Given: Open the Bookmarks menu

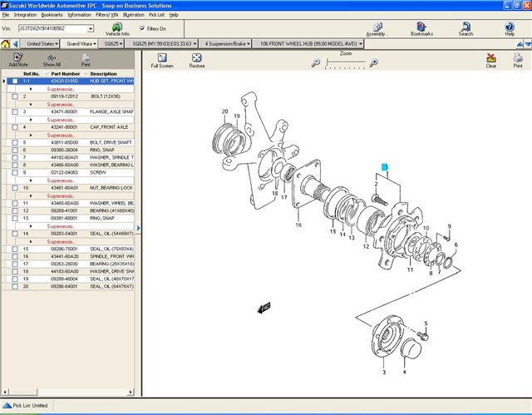Looking at the screenshot, I should (52, 15).
